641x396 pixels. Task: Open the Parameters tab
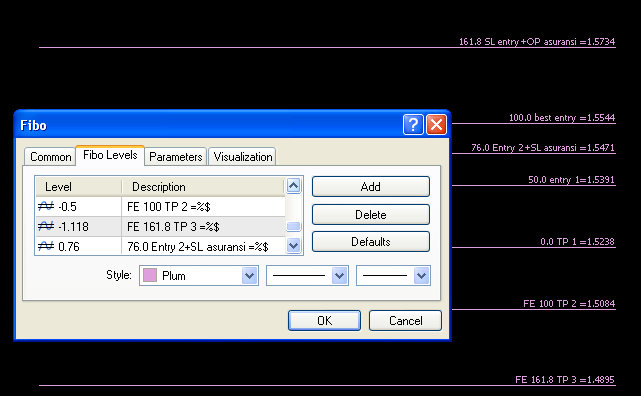click(175, 157)
